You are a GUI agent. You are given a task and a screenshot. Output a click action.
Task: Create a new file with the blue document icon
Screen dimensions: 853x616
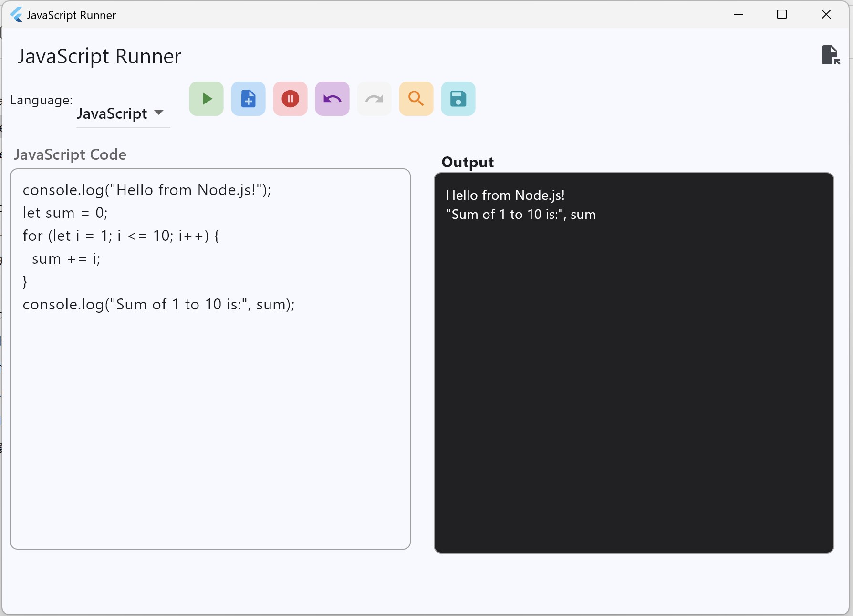248,99
